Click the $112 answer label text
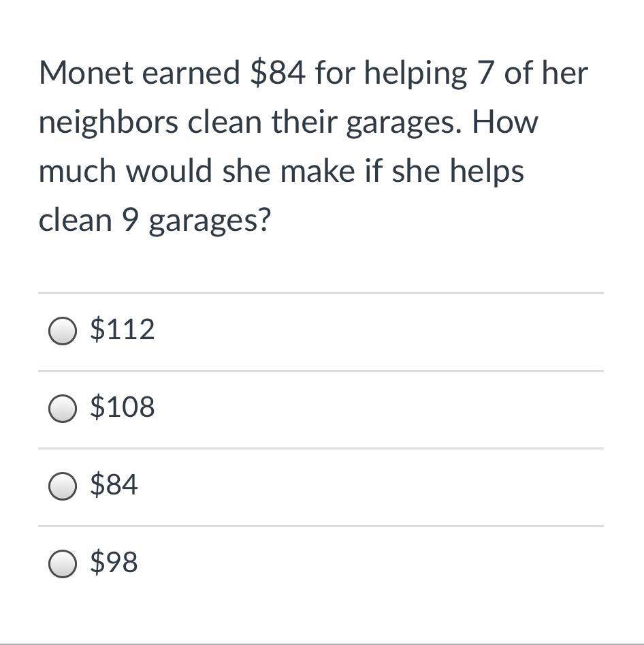 pos(123,330)
